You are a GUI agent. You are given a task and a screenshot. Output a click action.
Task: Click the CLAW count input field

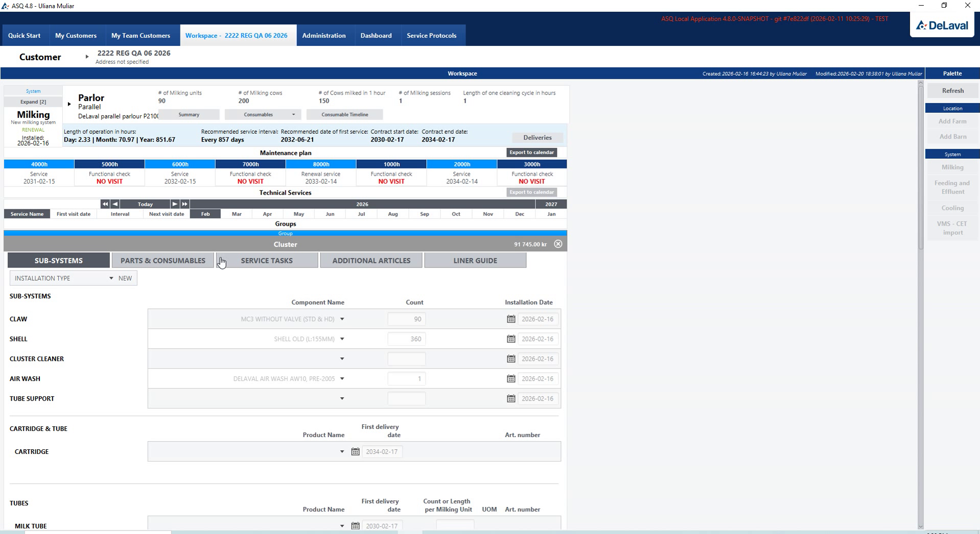(407, 319)
